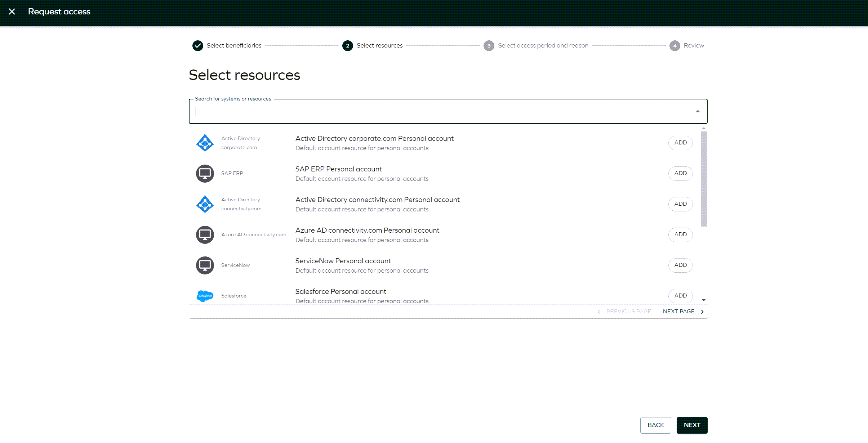Image resolution: width=868 pixels, height=443 pixels.
Task: Click the ServiceNow monitor icon
Action: 205,265
